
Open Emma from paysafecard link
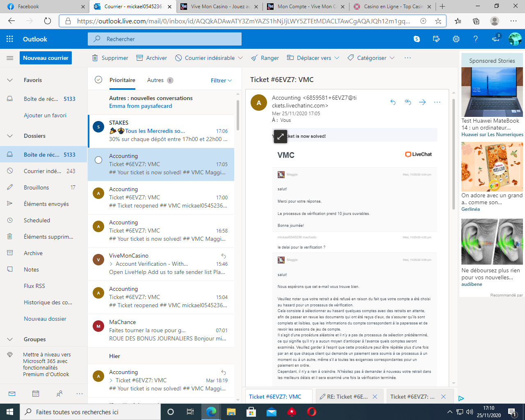tap(141, 106)
